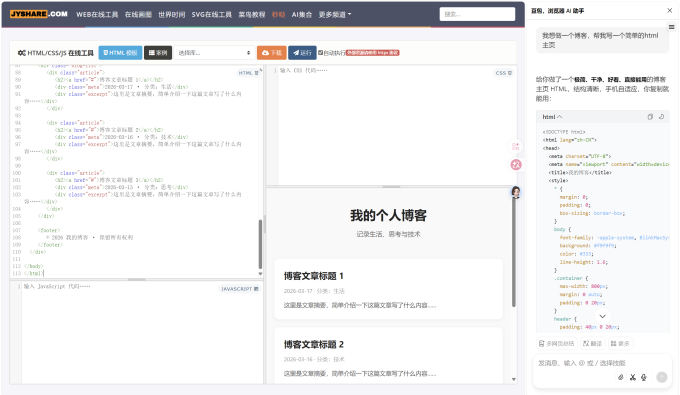Click the microphone voice input icon

[644, 377]
